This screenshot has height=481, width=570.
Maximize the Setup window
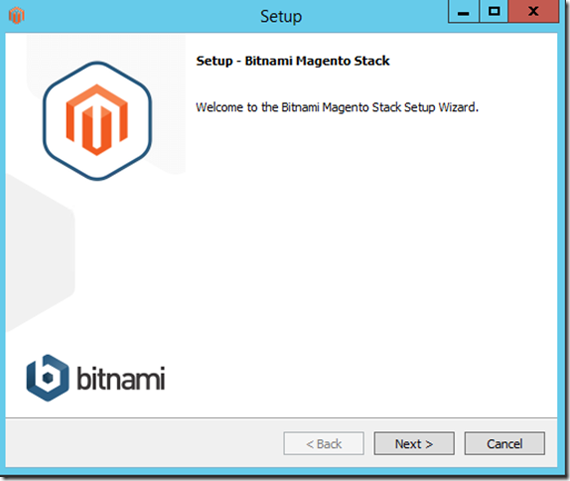point(494,12)
